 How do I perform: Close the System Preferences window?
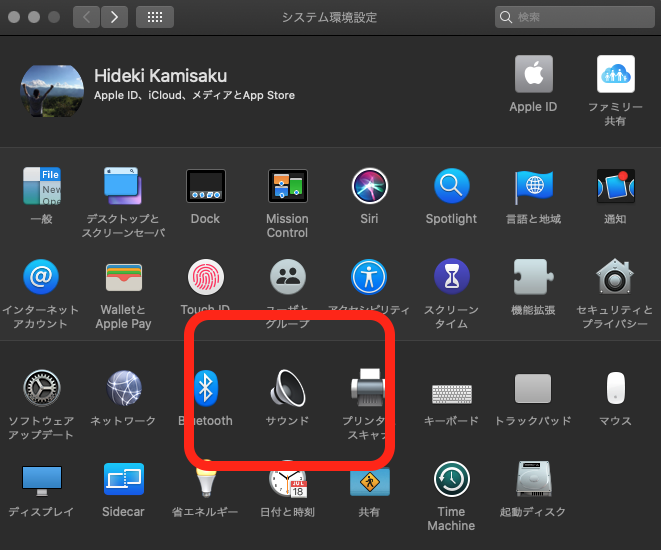pyautogui.click(x=14, y=17)
